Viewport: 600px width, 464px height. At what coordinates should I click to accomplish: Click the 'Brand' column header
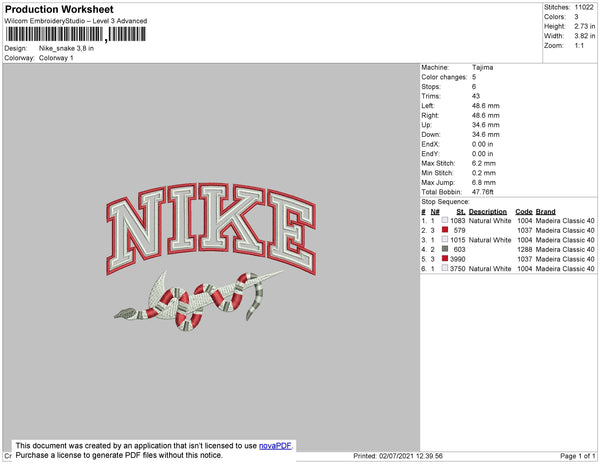pyautogui.click(x=545, y=212)
